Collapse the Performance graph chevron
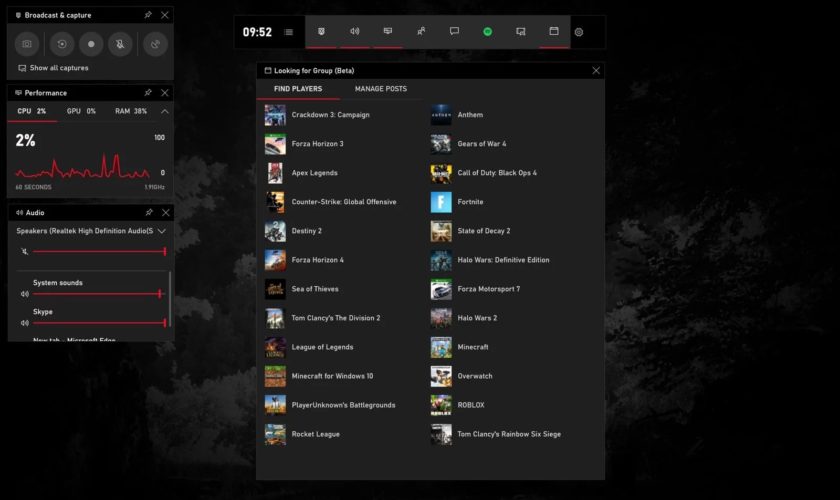This screenshot has height=500, width=840. click(x=164, y=111)
